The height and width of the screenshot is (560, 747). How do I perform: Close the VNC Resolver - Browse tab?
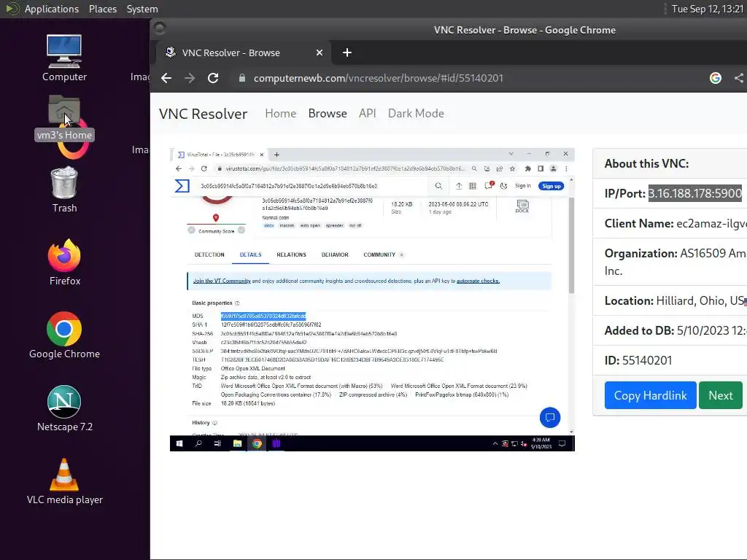click(320, 52)
